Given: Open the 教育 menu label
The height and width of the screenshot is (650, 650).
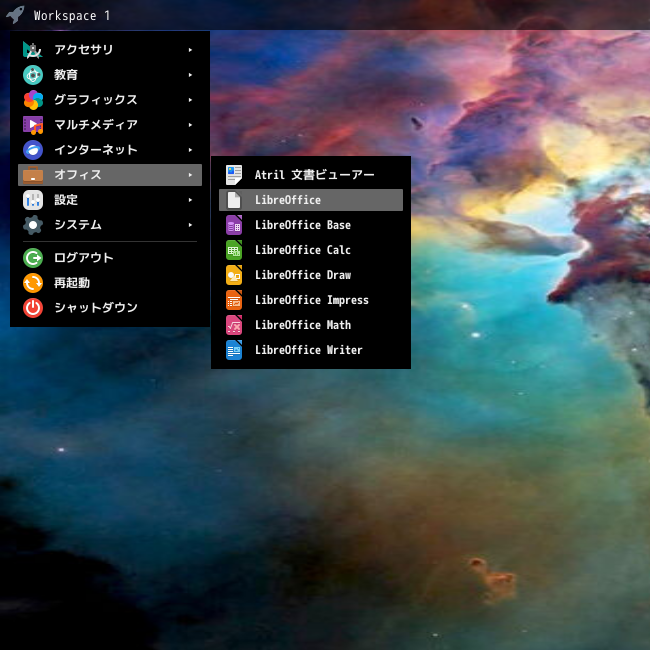Looking at the screenshot, I should click(x=66, y=75).
